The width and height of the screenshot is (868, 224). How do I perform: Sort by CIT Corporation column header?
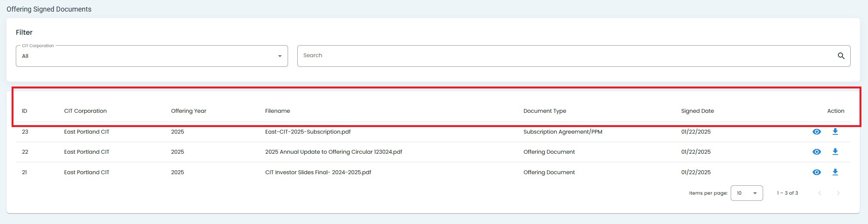85,111
